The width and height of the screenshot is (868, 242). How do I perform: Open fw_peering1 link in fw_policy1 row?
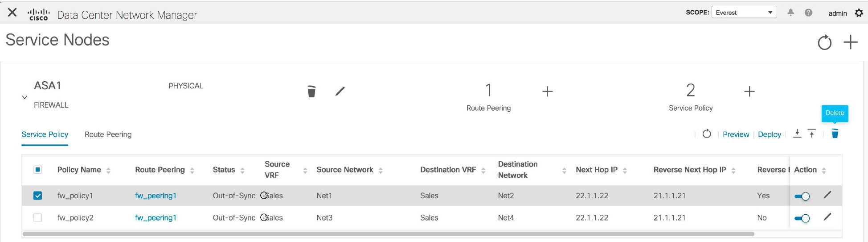156,196
